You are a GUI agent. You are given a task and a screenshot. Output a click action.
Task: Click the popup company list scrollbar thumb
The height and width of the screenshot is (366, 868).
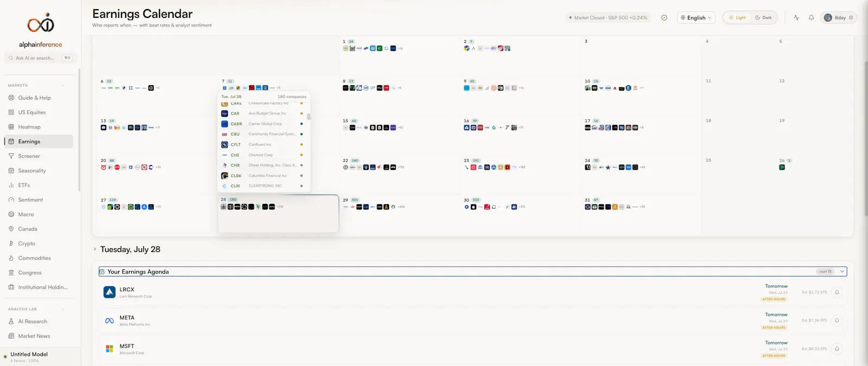(x=309, y=116)
